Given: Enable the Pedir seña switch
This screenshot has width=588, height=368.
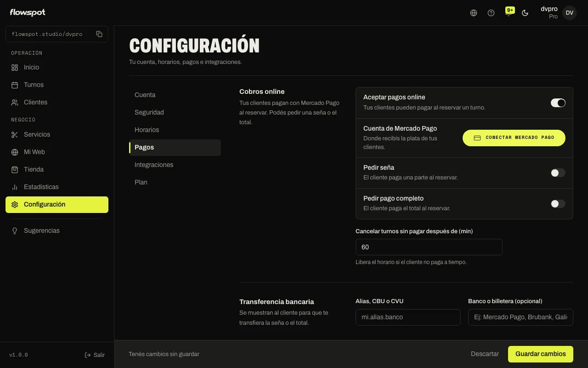Looking at the screenshot, I should point(558,173).
